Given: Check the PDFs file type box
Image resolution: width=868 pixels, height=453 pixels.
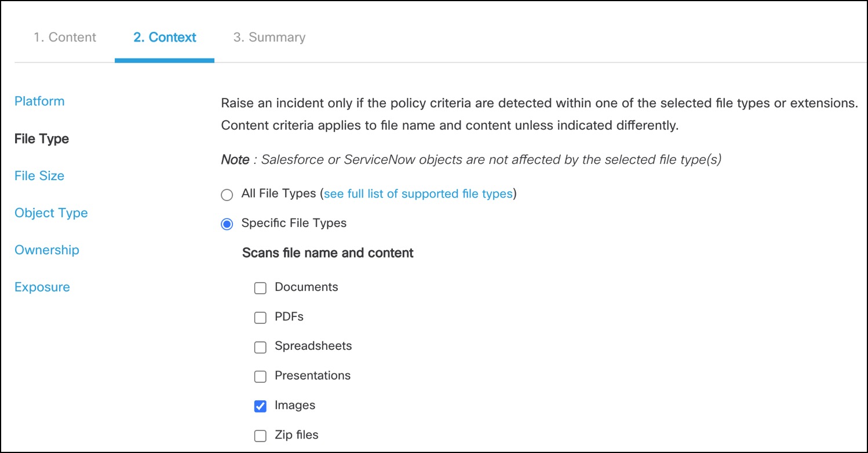Looking at the screenshot, I should (x=261, y=318).
